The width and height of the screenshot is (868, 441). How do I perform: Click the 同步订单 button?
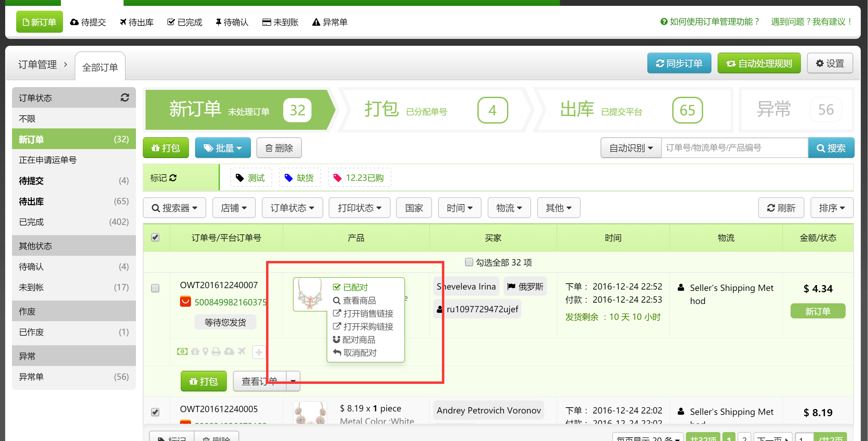tap(679, 63)
